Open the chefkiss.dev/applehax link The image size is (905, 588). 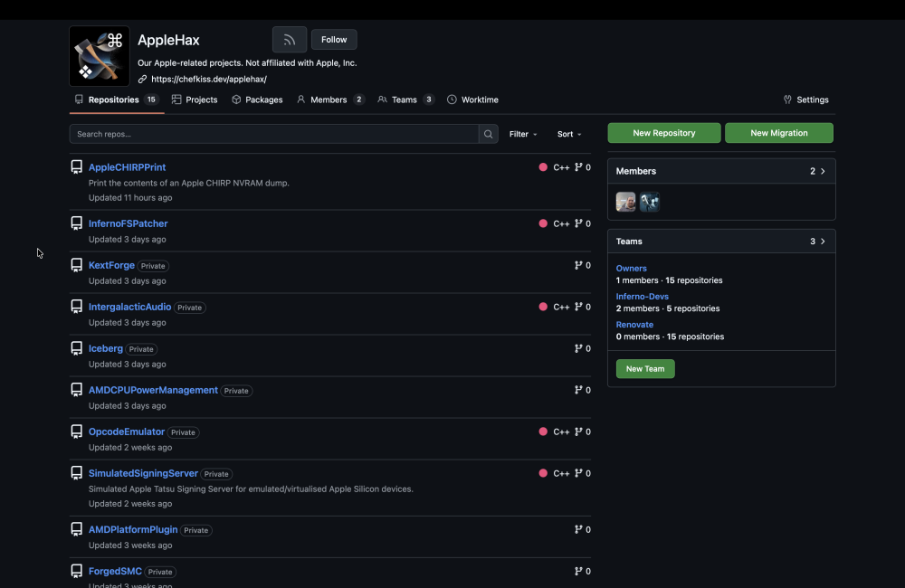pos(209,79)
